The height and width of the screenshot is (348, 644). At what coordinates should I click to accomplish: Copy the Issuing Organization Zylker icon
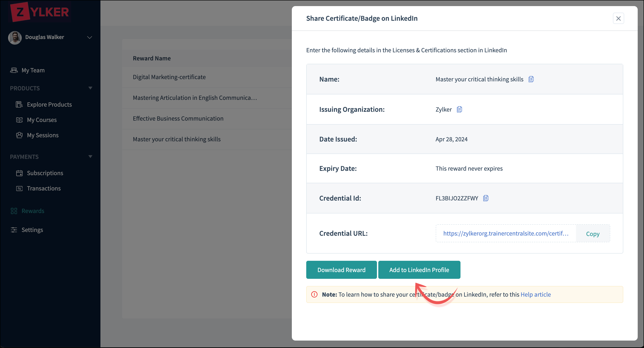pyautogui.click(x=459, y=109)
